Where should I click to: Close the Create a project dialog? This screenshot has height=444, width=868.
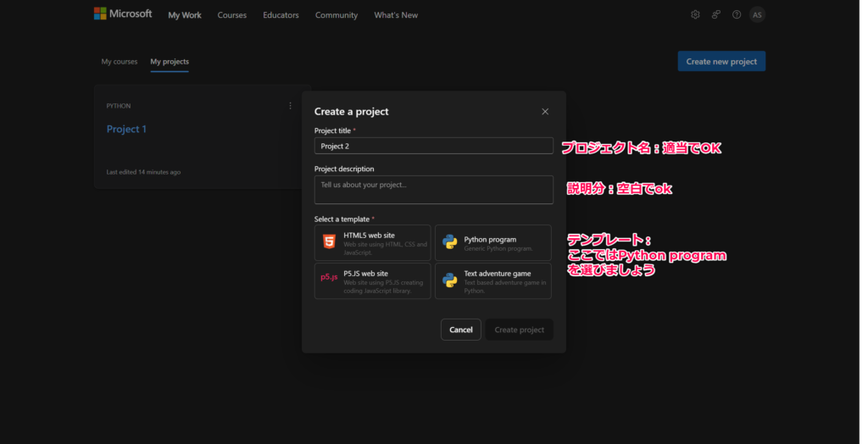[545, 112]
